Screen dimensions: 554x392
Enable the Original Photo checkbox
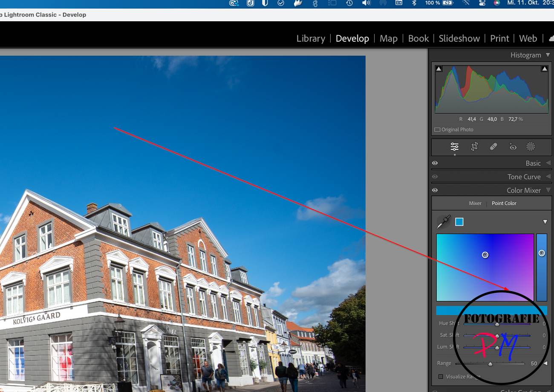click(437, 130)
